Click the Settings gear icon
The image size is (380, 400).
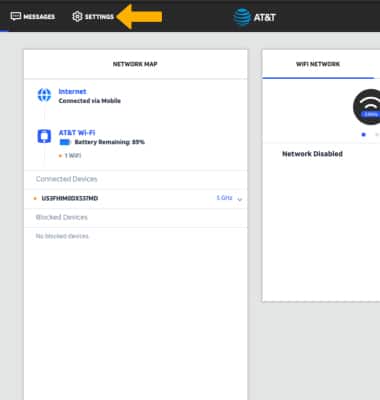(x=77, y=16)
